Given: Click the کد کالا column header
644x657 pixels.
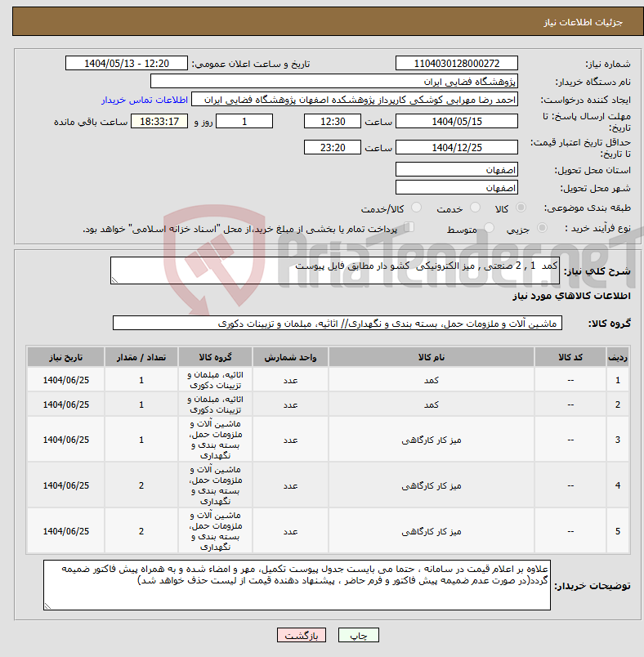Looking at the screenshot, I should (570, 357).
